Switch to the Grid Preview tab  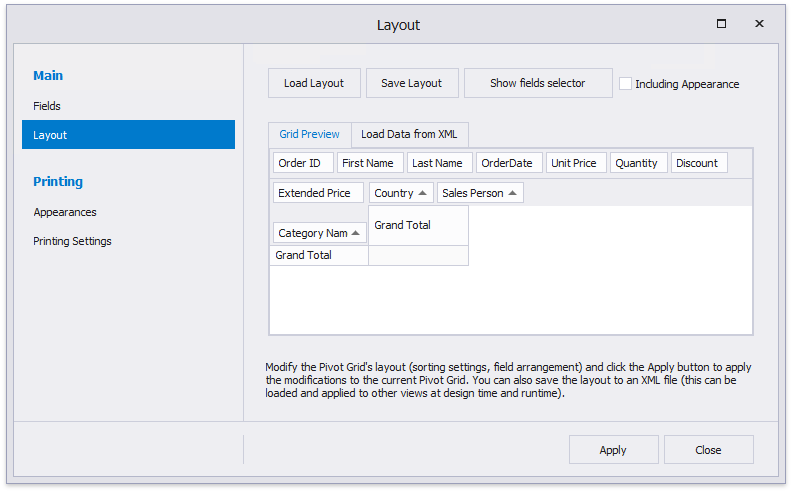[309, 134]
